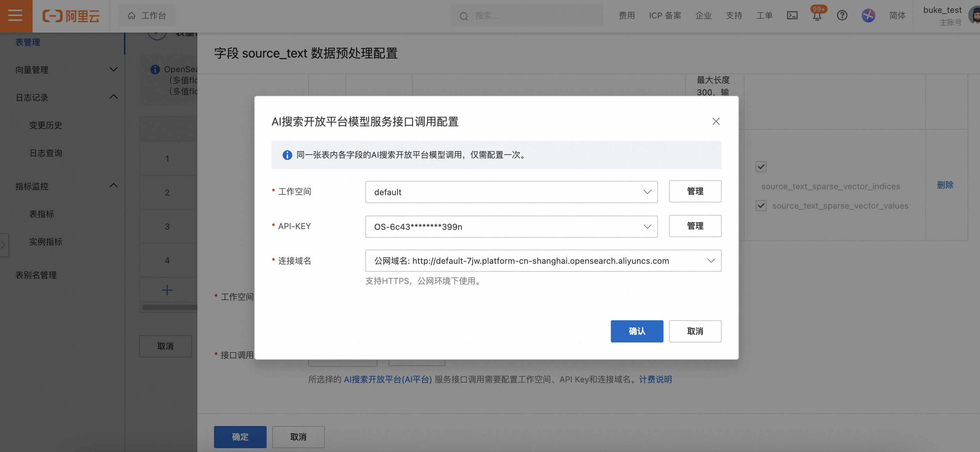Toggle checkbox above source_text_sparse_vector_indices
The height and width of the screenshot is (452, 980).
click(761, 166)
